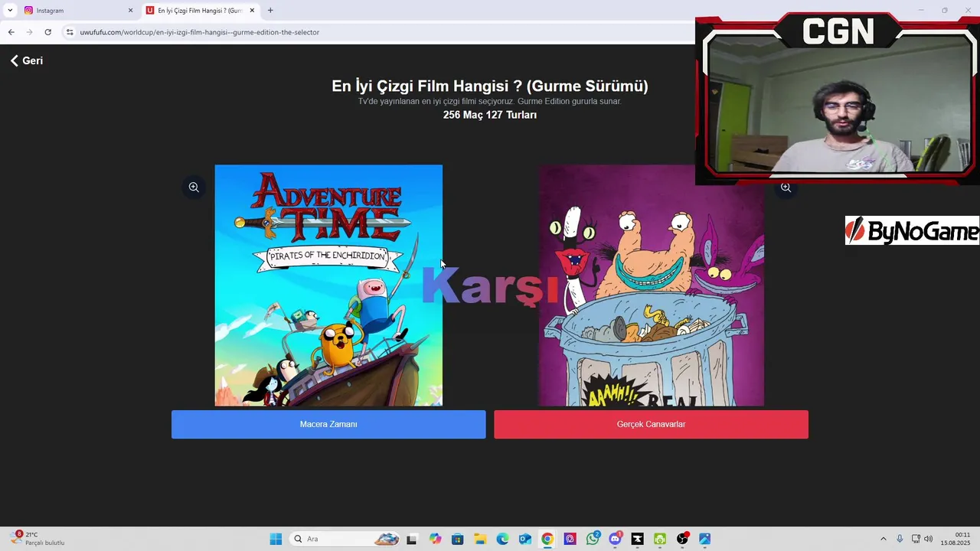Viewport: 980px width, 551px height.
Task: Open network settings tray icon
Action: point(916,539)
